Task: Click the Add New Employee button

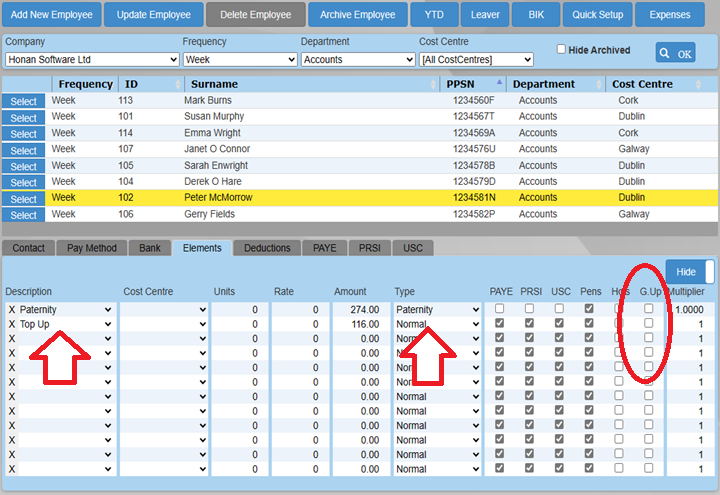Action: pos(51,15)
